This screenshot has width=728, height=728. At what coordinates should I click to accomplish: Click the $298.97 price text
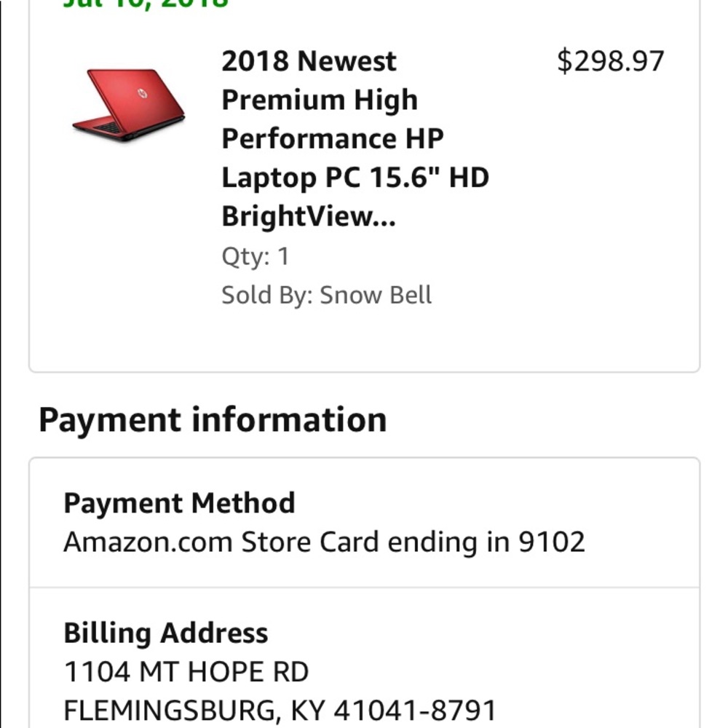tap(611, 60)
